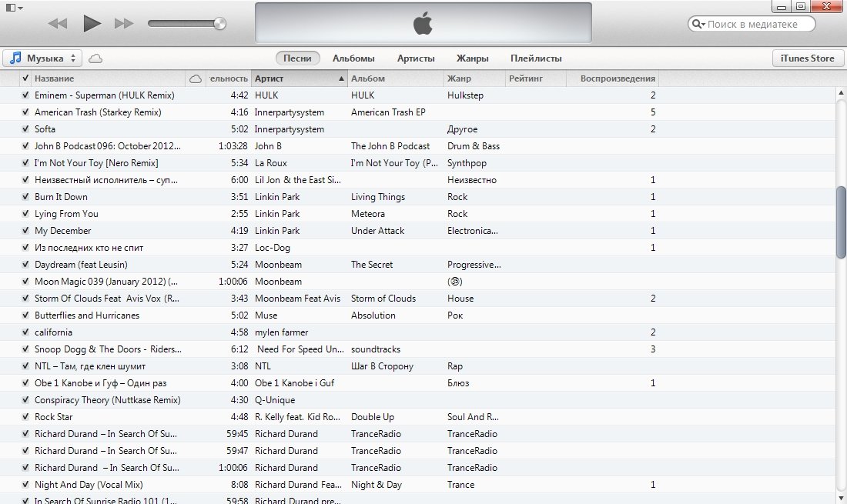Select John B Podcast 096 row

point(419,145)
